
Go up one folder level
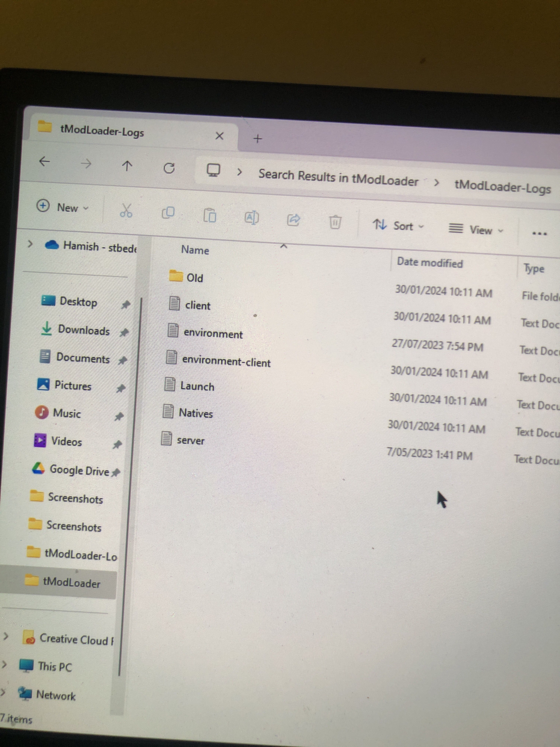pos(127,165)
